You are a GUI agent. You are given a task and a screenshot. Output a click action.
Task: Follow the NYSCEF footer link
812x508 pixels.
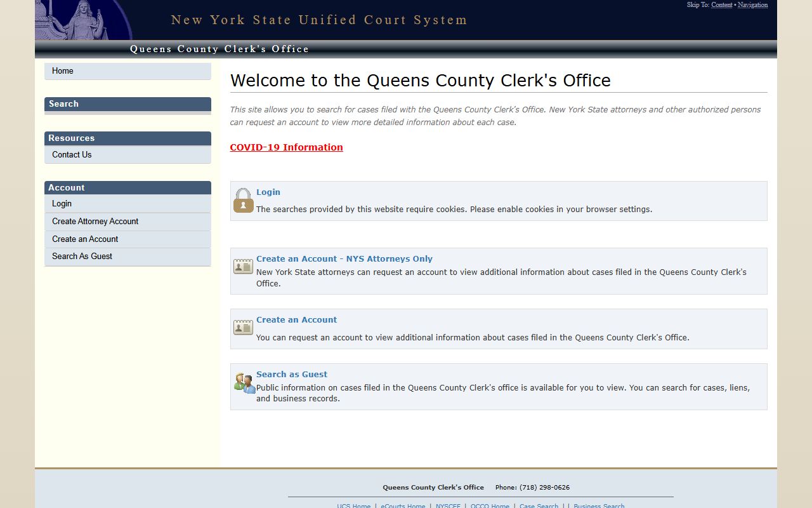[448, 506]
